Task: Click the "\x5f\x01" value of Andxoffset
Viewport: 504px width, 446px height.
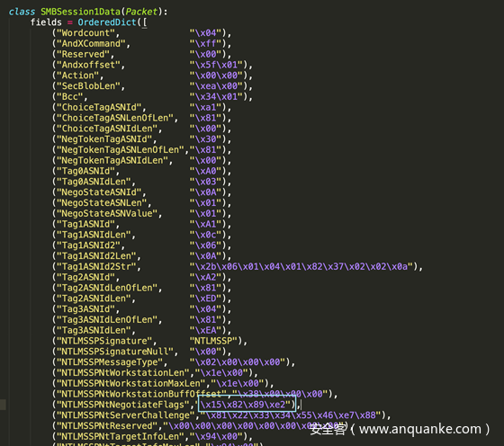Action: [x=216, y=65]
